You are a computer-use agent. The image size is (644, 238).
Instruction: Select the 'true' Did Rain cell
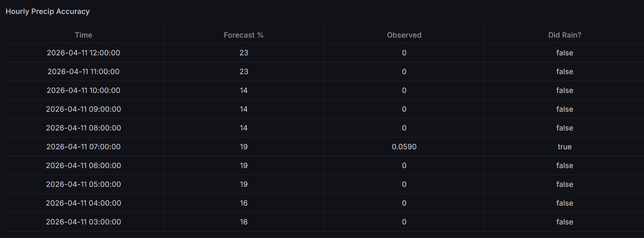click(564, 147)
